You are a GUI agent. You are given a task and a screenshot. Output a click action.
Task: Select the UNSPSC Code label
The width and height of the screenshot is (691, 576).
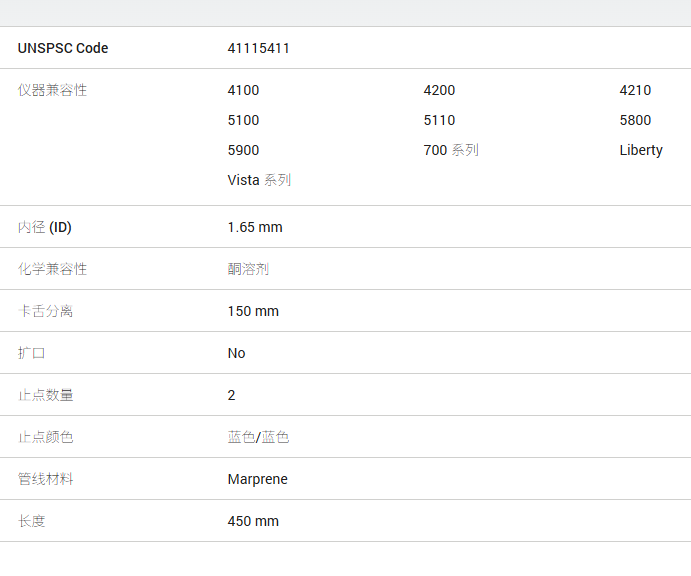pyautogui.click(x=63, y=48)
